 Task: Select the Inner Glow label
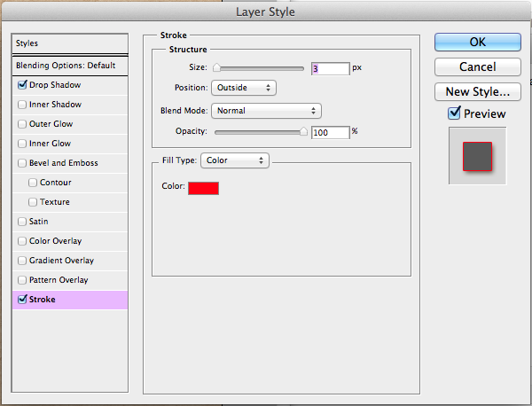click(x=50, y=144)
